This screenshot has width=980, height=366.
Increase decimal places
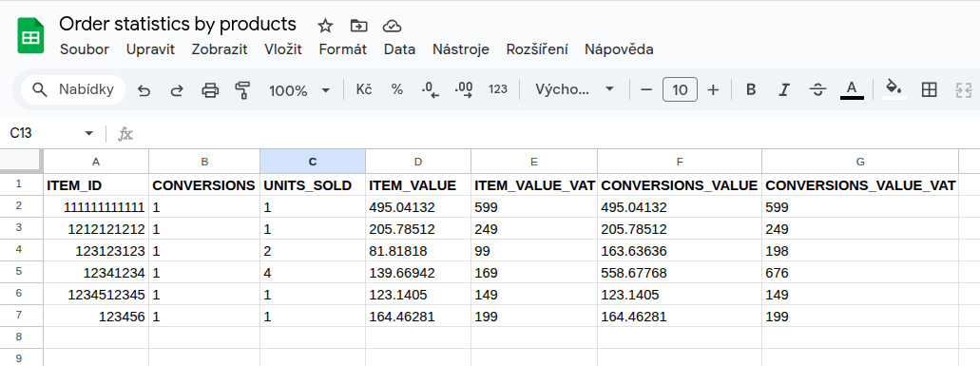point(464,90)
